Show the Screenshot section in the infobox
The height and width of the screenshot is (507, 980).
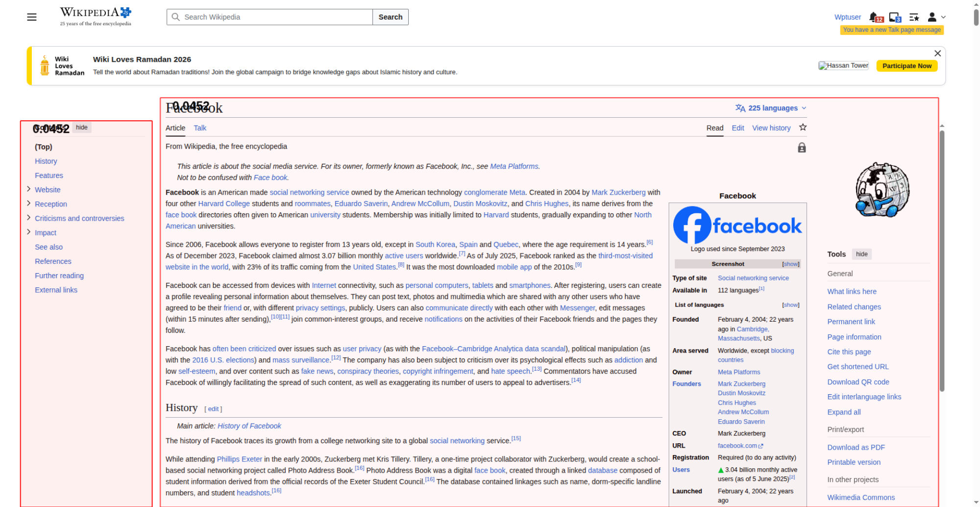coord(790,264)
